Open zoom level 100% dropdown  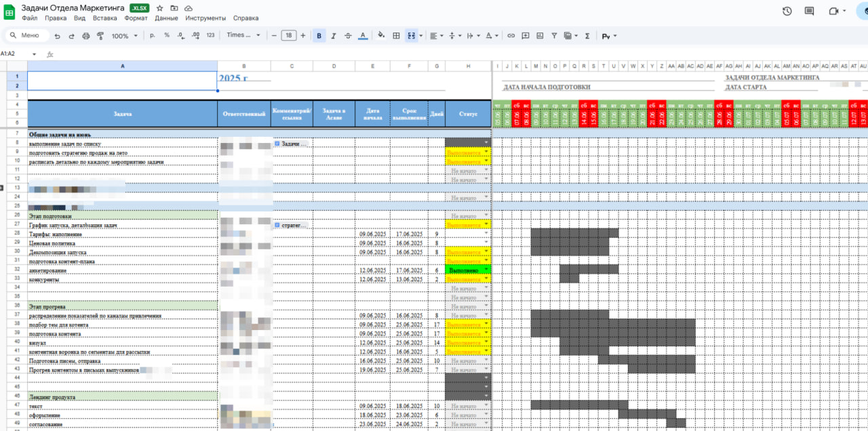[x=124, y=36]
